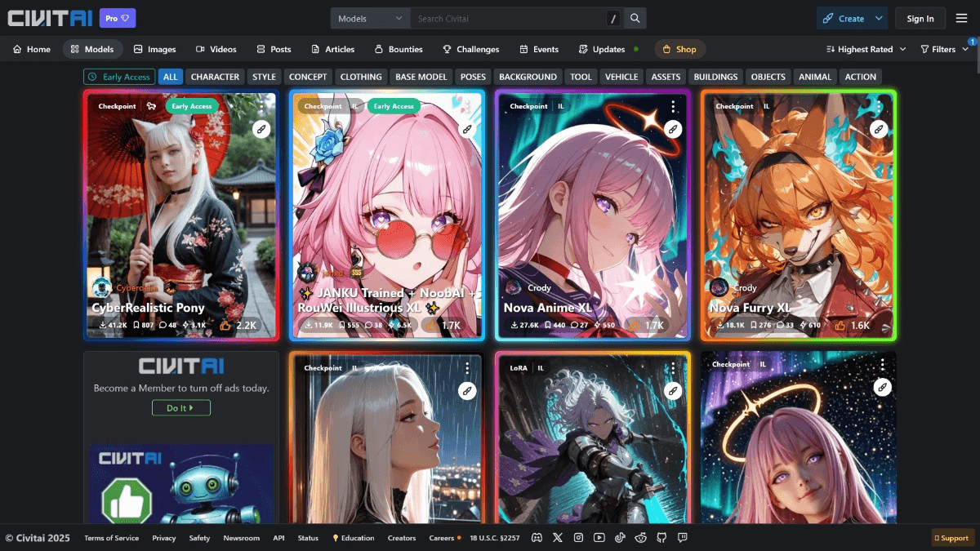Open the GitHub icon in footer
This screenshot has width=980, height=551.
tap(661, 538)
